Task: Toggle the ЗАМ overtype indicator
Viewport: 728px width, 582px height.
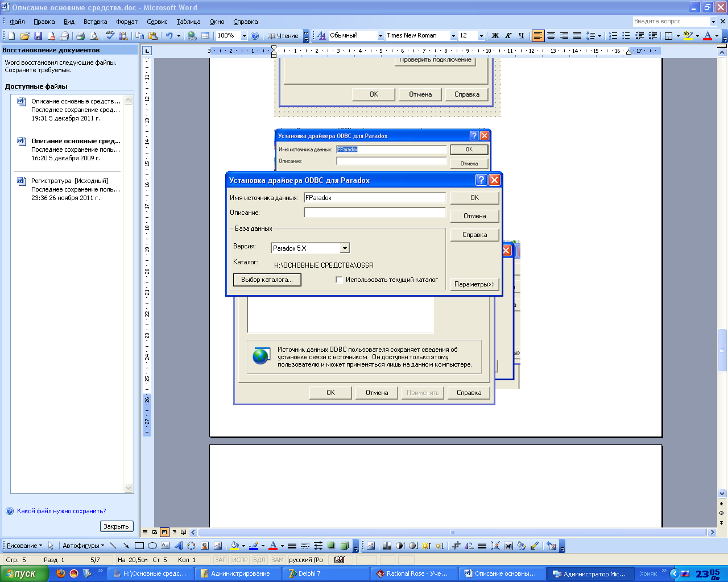Action: click(277, 560)
